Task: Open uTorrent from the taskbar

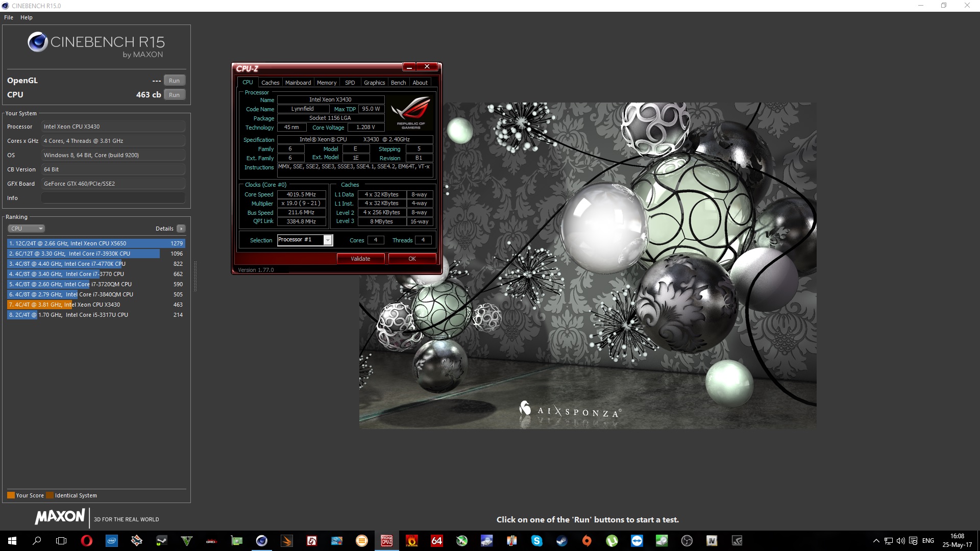Action: coord(612,541)
